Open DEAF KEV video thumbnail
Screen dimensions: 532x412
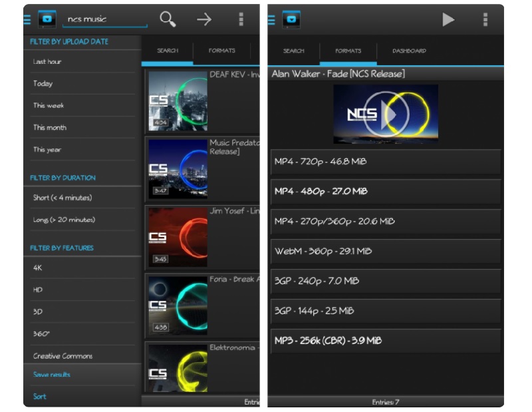coord(178,101)
